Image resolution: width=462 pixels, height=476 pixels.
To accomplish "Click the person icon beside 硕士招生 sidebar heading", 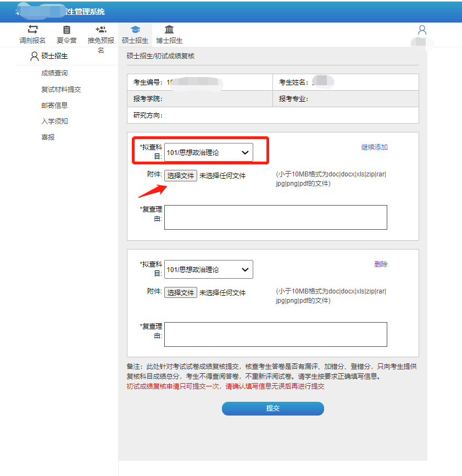I will coord(35,56).
